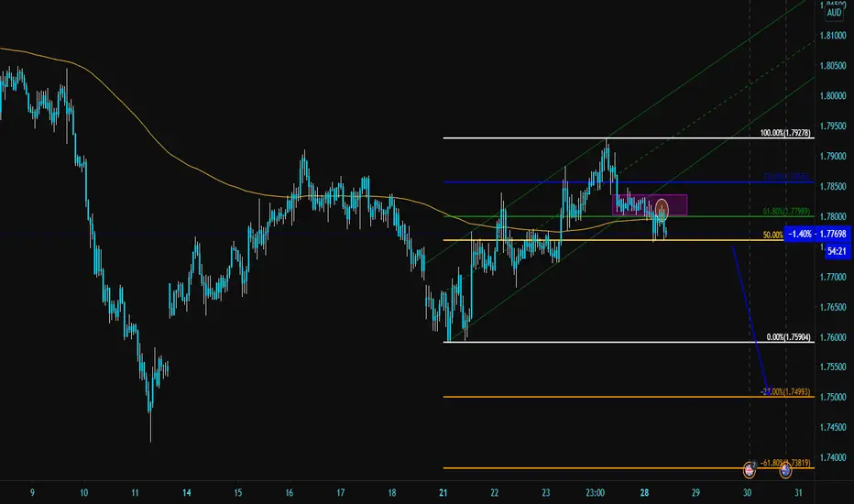Click date 9 on the time axis
This screenshot has height=504, width=854.
(x=32, y=493)
